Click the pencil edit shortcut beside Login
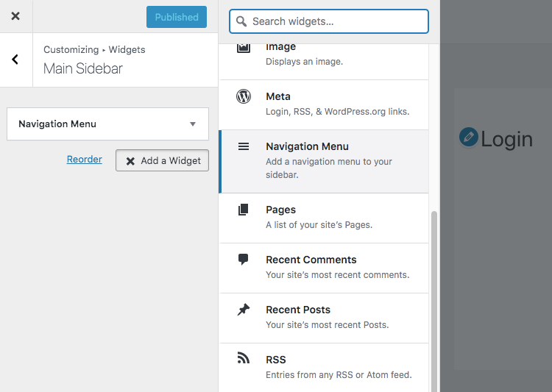Image resolution: width=552 pixels, height=392 pixels. click(469, 137)
